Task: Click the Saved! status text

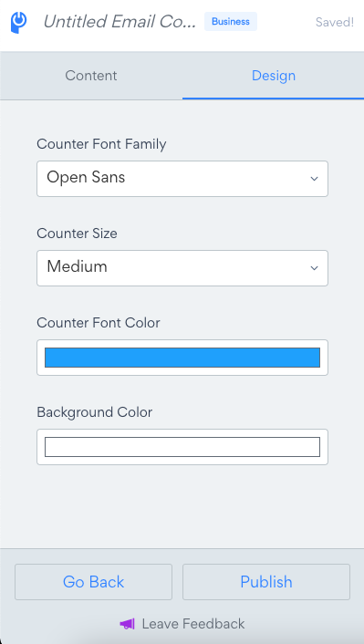Action: (x=335, y=22)
